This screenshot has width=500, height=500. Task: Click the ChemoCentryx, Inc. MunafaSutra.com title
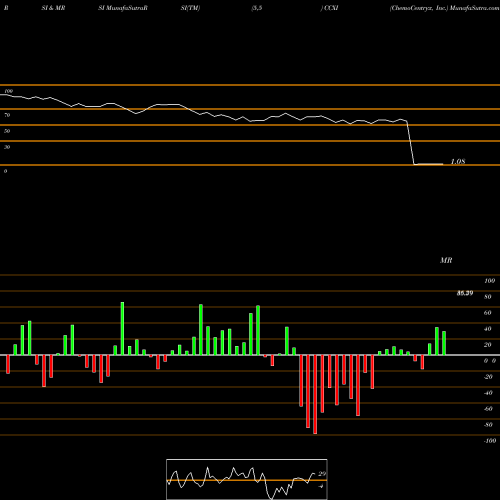(x=445, y=8)
